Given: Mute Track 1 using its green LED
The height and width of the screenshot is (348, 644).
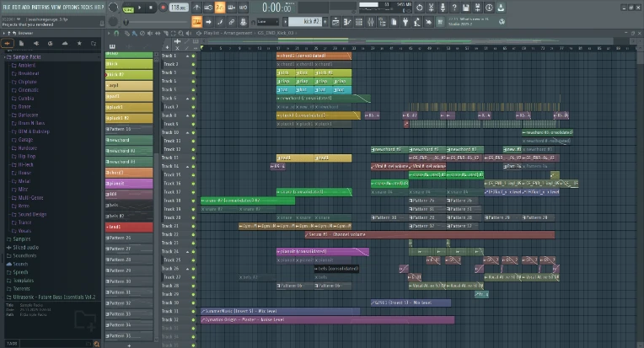Looking at the screenshot, I should [x=193, y=56].
